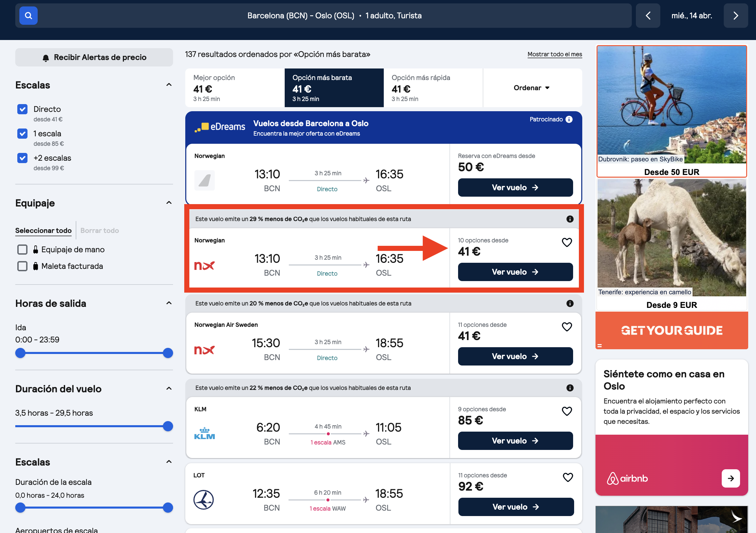Click Seleccionar todo in Equipaje

pos(43,231)
